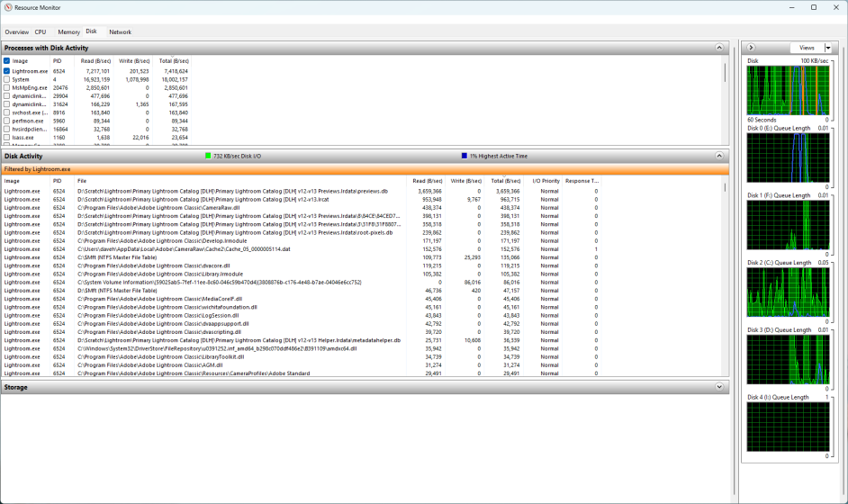
Task: Open the CPU tab
Action: (41, 31)
